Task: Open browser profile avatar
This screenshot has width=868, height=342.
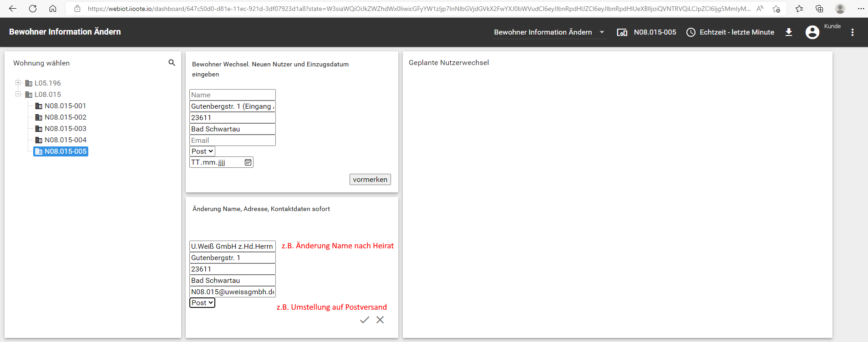Action: pyautogui.click(x=840, y=9)
